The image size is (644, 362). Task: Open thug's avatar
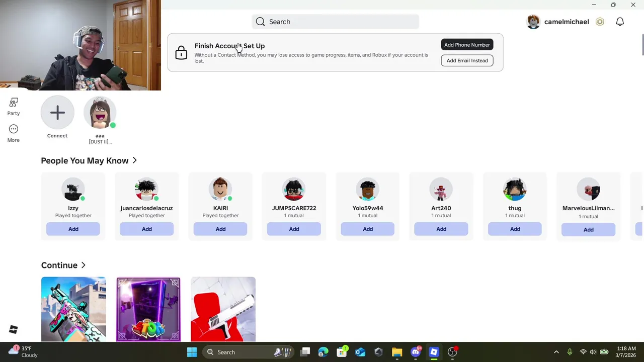tap(515, 190)
